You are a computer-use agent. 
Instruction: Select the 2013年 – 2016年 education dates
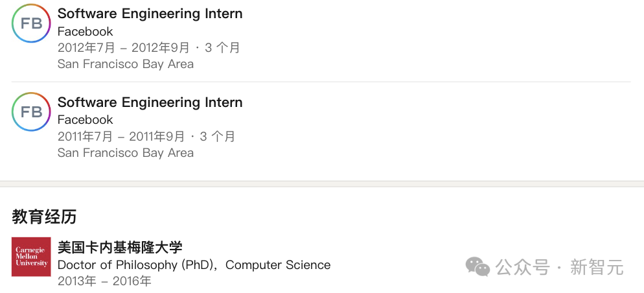coord(104,281)
